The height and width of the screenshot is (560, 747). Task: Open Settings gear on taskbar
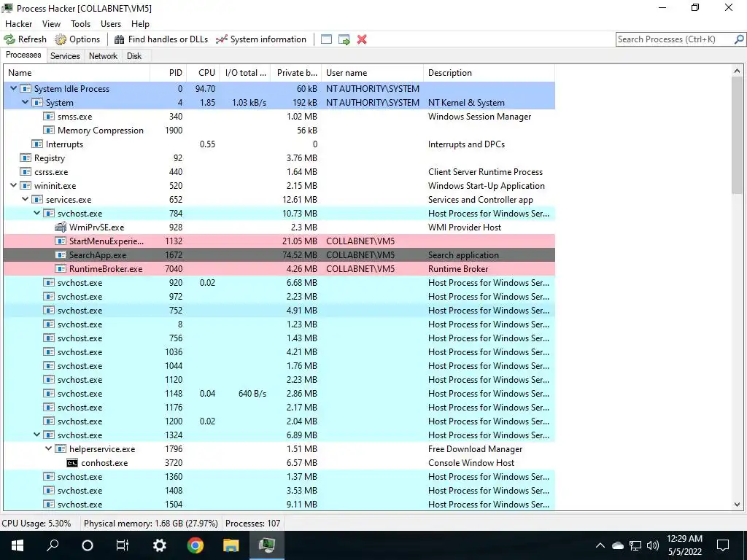pyautogui.click(x=159, y=545)
